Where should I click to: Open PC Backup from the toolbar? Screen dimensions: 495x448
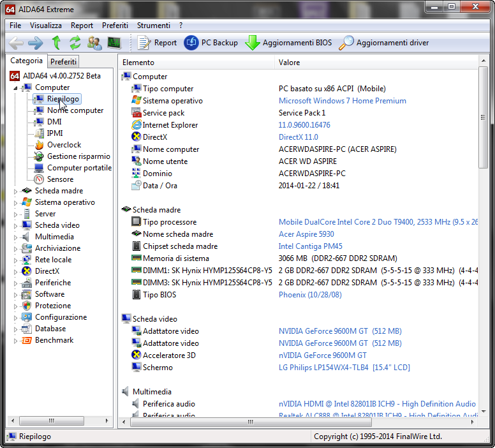pyautogui.click(x=211, y=43)
